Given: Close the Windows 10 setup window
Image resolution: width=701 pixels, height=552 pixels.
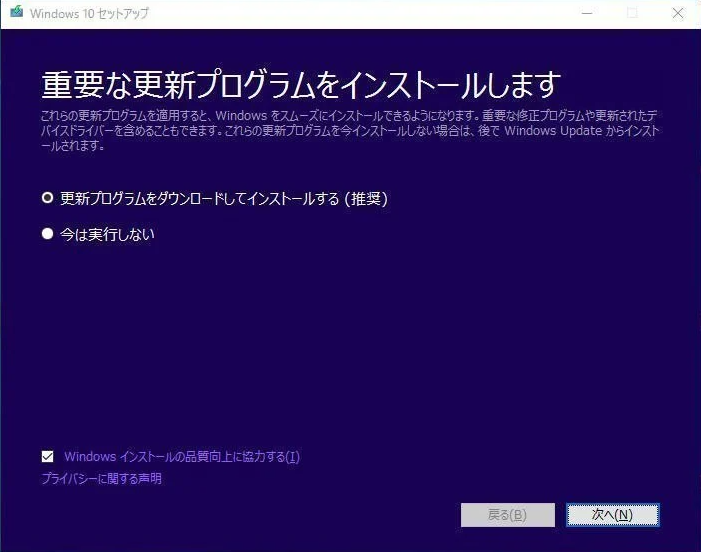Looking at the screenshot, I should [678, 13].
